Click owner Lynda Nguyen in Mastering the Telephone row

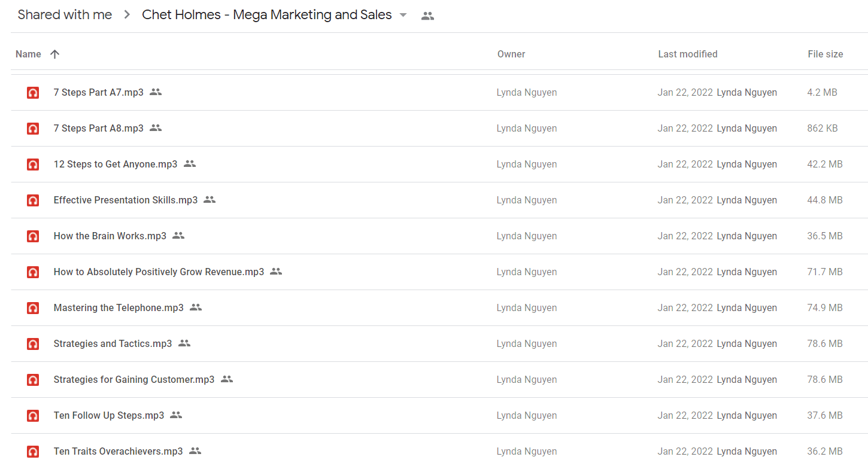[527, 308]
